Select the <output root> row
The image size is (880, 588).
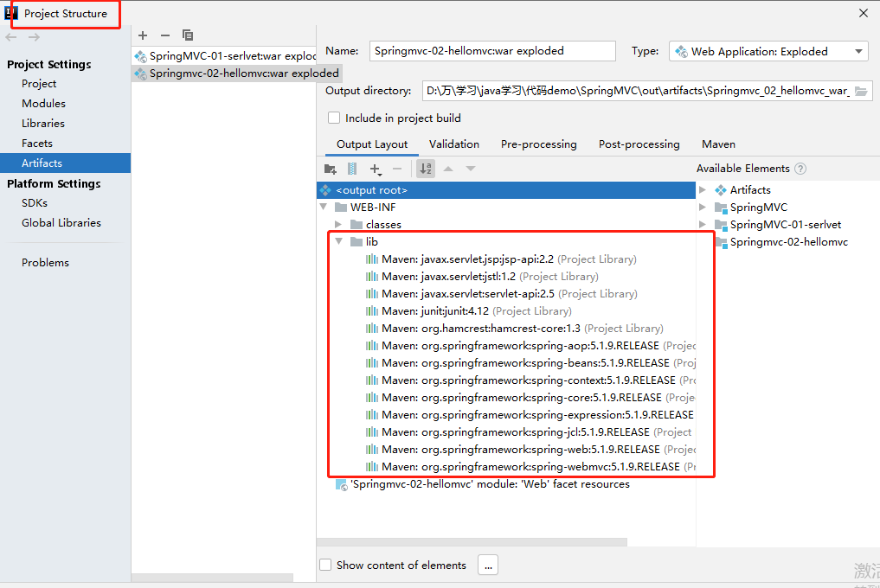(506, 190)
